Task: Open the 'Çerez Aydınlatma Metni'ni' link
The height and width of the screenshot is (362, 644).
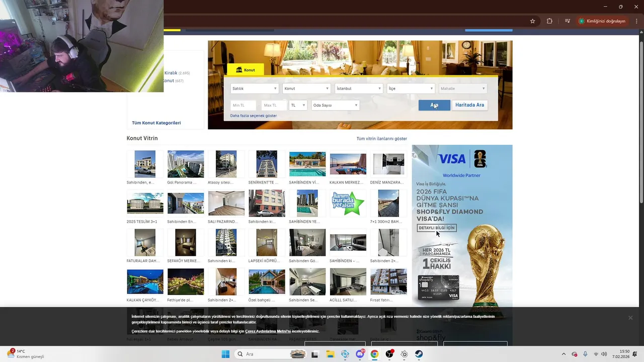Action: [x=268, y=331]
